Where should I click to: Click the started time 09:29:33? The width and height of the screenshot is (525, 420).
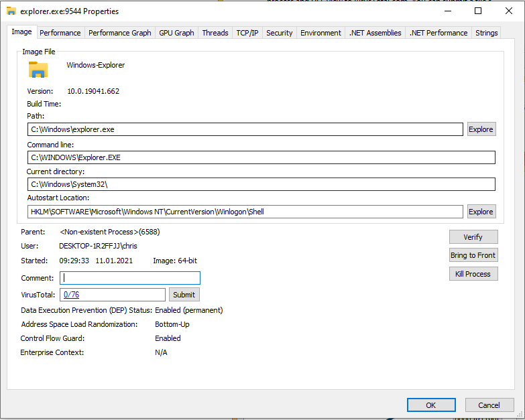tap(74, 261)
